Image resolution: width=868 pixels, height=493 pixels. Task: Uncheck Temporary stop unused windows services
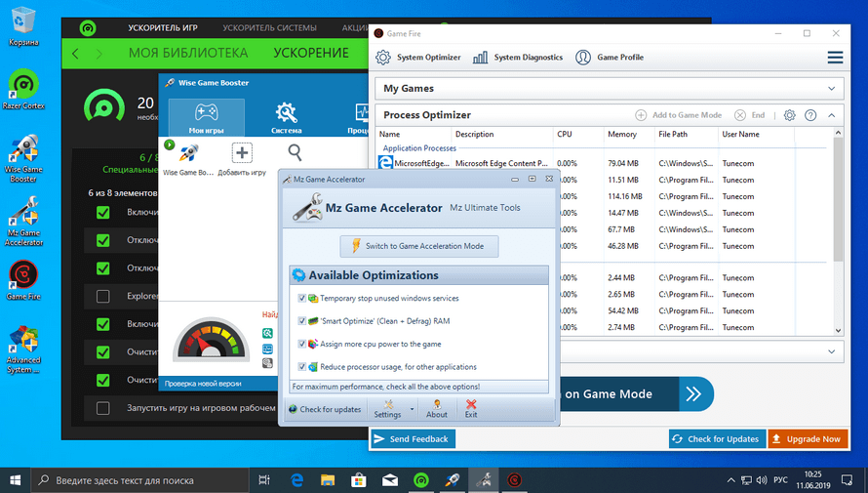coord(301,298)
